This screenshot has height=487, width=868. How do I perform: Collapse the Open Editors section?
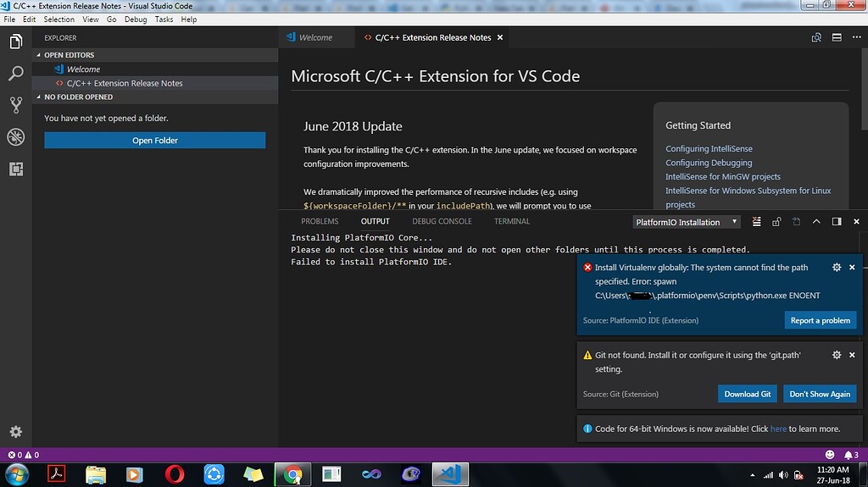tap(155, 55)
